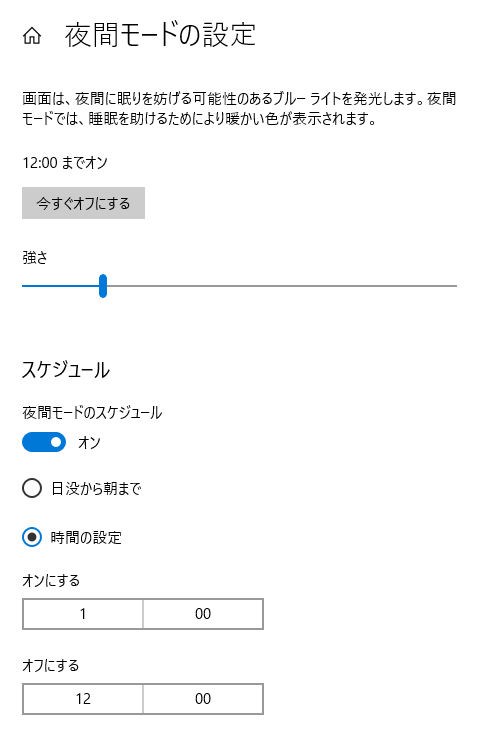Click the 今すぐオフにする button
The height and width of the screenshot is (739, 479).
pos(83,203)
